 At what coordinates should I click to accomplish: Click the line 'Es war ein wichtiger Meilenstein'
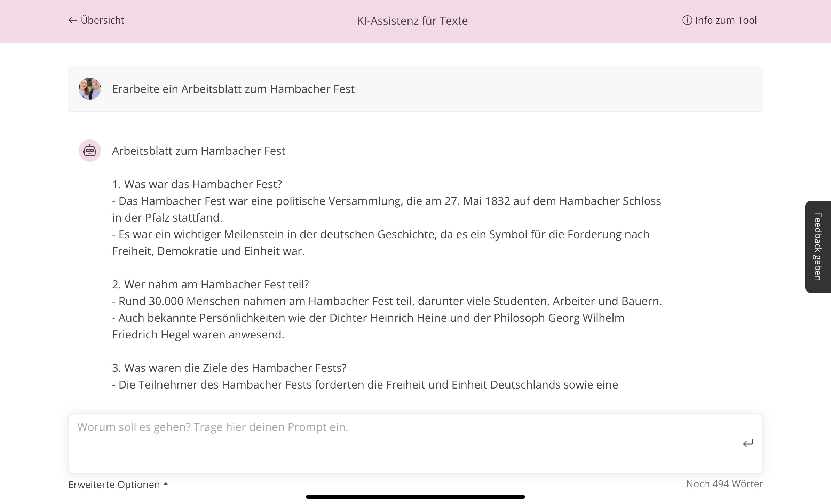pyautogui.click(x=381, y=234)
